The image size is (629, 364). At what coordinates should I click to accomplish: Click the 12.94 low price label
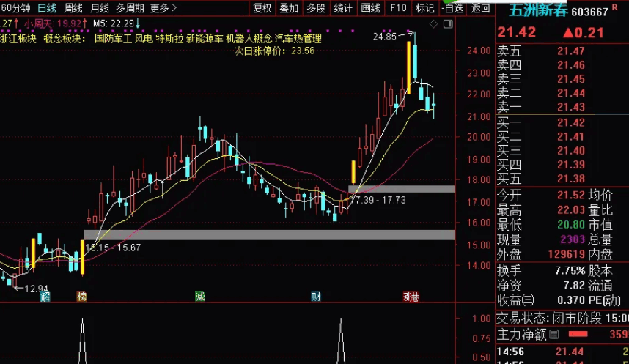(x=36, y=289)
